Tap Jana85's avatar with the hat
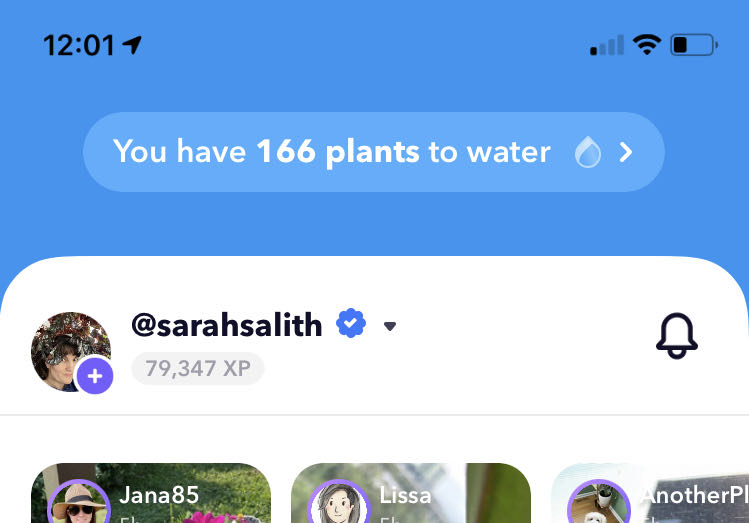 click(x=78, y=503)
